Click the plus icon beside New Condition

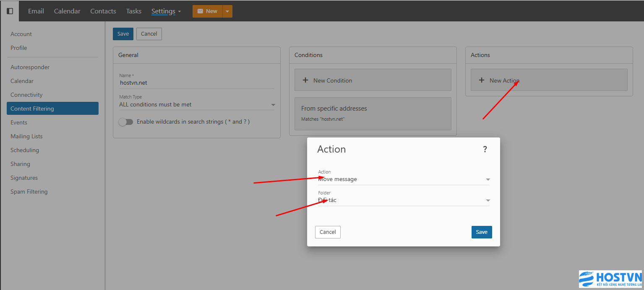tap(305, 80)
